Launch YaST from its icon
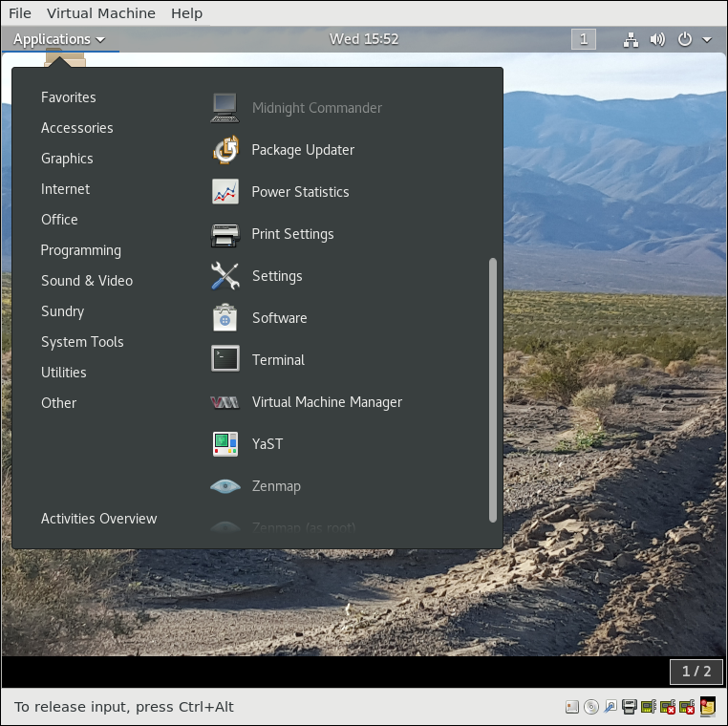728x726 pixels. coord(225,444)
